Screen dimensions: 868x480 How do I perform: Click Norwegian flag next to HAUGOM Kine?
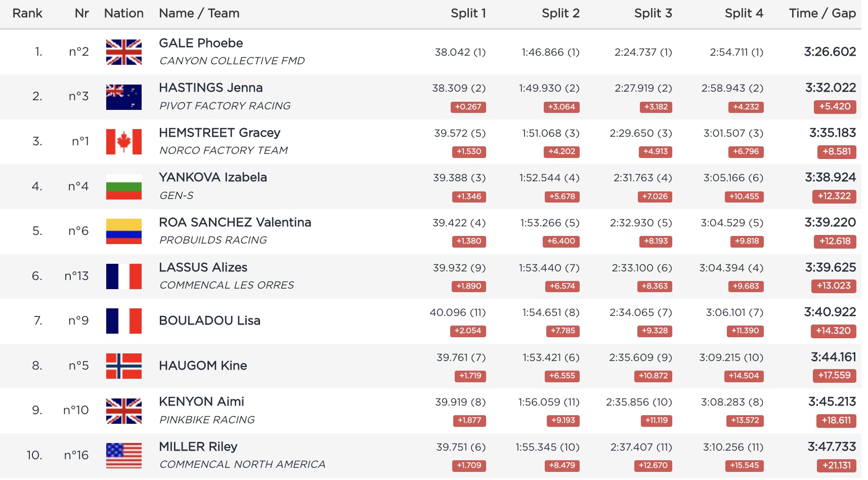[123, 366]
